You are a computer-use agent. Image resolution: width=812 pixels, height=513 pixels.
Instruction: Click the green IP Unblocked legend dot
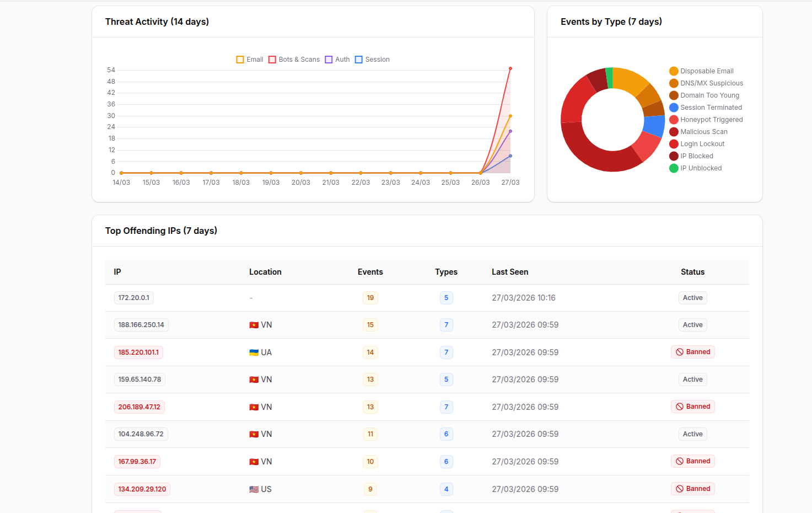point(674,168)
